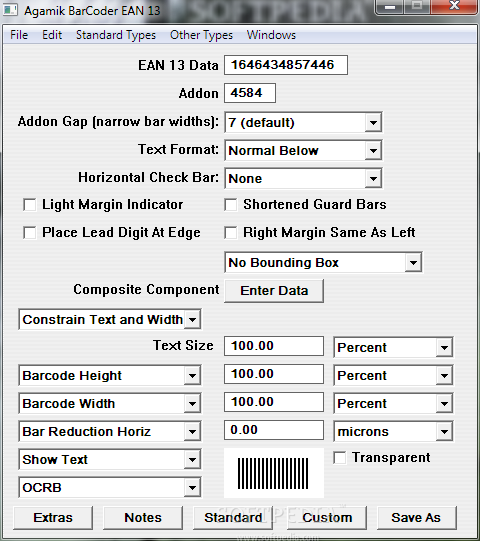Image resolution: width=480 pixels, height=541 pixels.
Task: Open the Barcode Width property dropdown
Action: click(110, 403)
